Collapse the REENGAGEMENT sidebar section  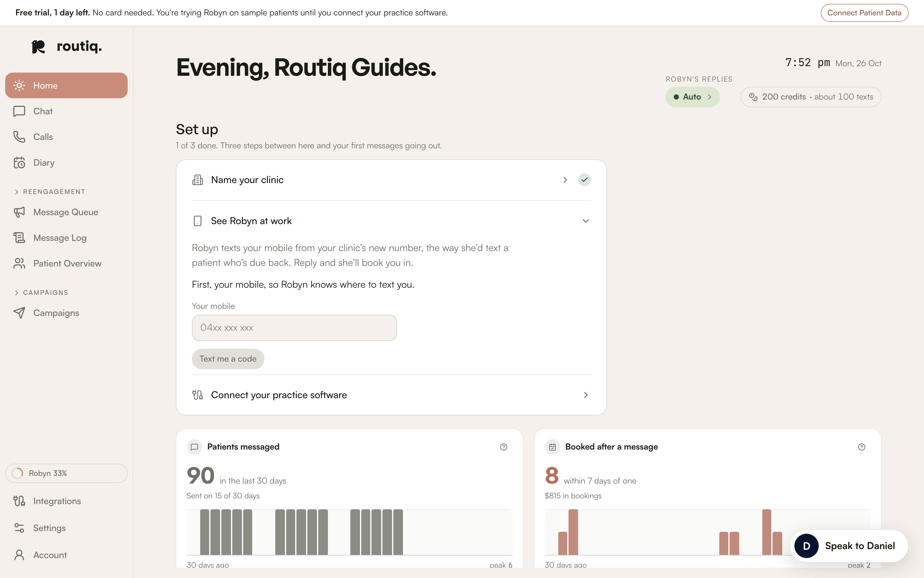(x=50, y=191)
